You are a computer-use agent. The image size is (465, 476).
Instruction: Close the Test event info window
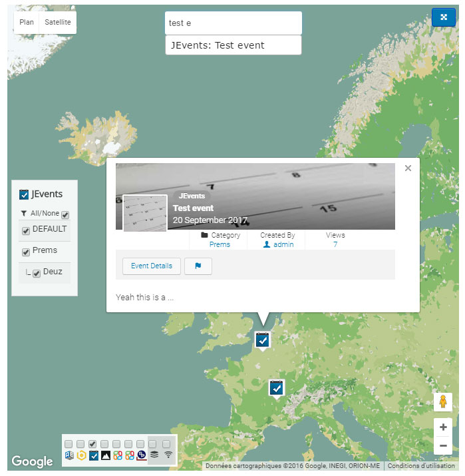(408, 168)
